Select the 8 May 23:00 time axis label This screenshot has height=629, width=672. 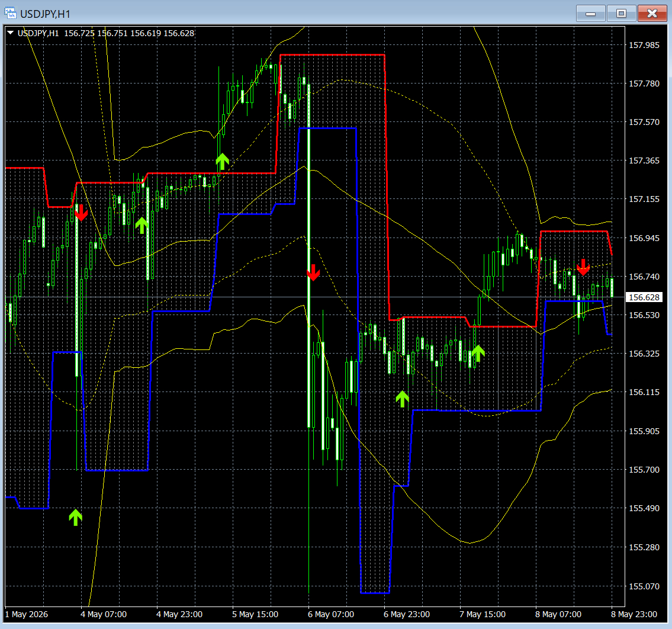[x=634, y=614]
